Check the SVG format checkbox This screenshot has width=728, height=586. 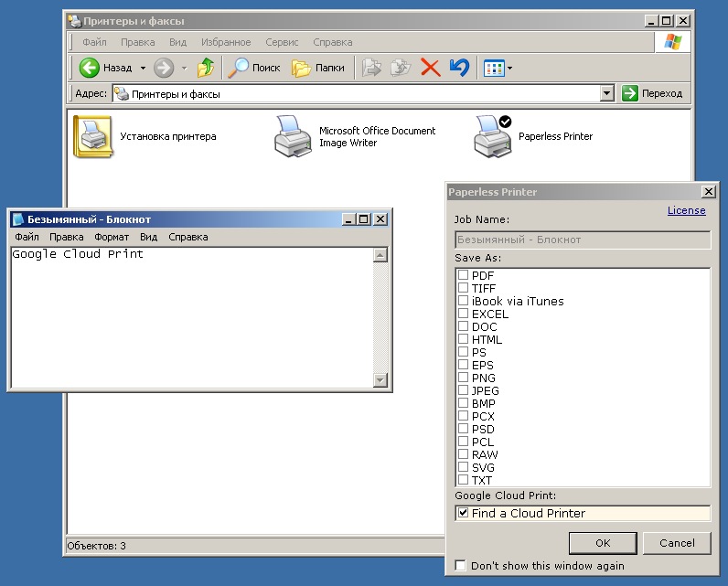click(x=463, y=467)
